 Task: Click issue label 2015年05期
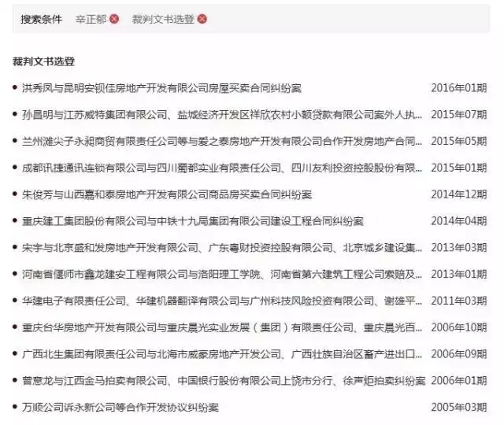pyautogui.click(x=459, y=141)
